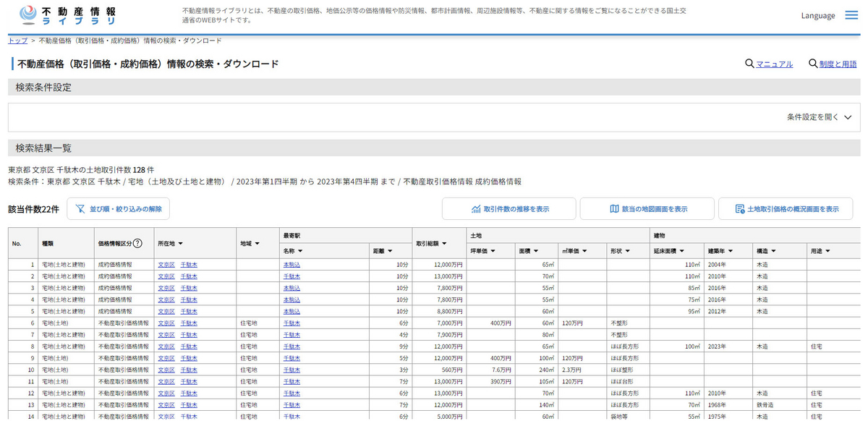Select ほぼ整形 shape cell in row 10
The image size is (868, 421).
click(x=621, y=370)
